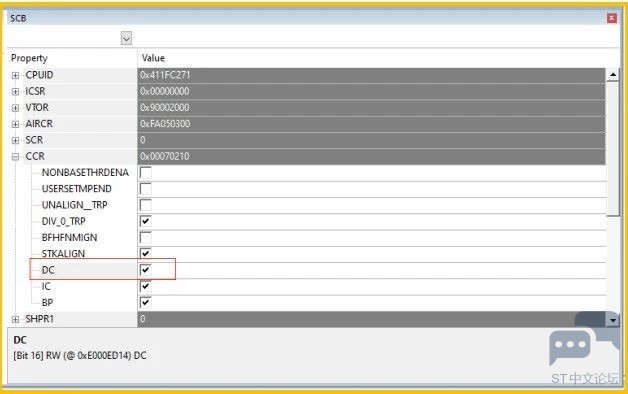Select the CPUID property row label
This screenshot has height=394, width=628.
point(39,75)
